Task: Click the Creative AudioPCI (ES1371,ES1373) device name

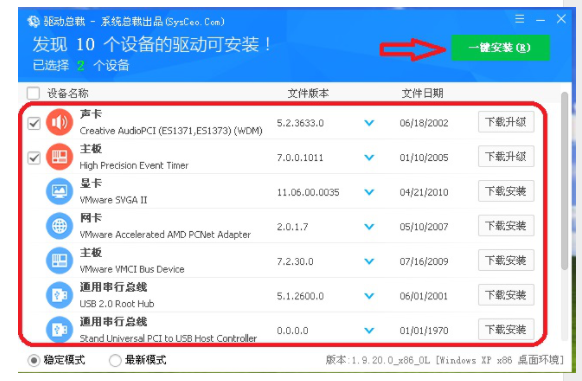Action: tap(171, 131)
